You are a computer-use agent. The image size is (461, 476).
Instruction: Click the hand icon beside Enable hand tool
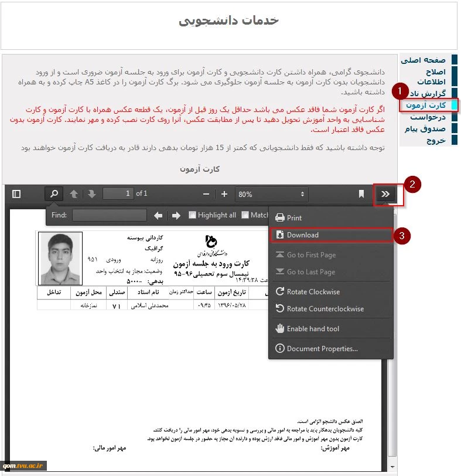[279, 328]
